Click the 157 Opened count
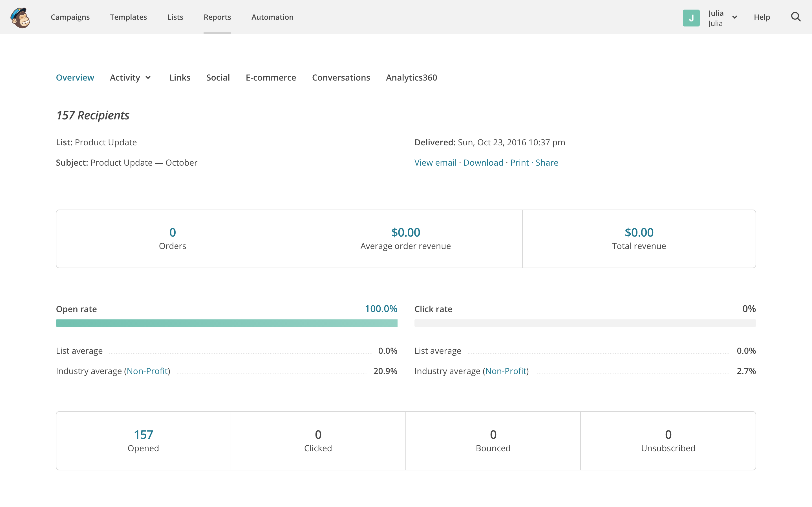The image size is (812, 507). tap(143, 435)
